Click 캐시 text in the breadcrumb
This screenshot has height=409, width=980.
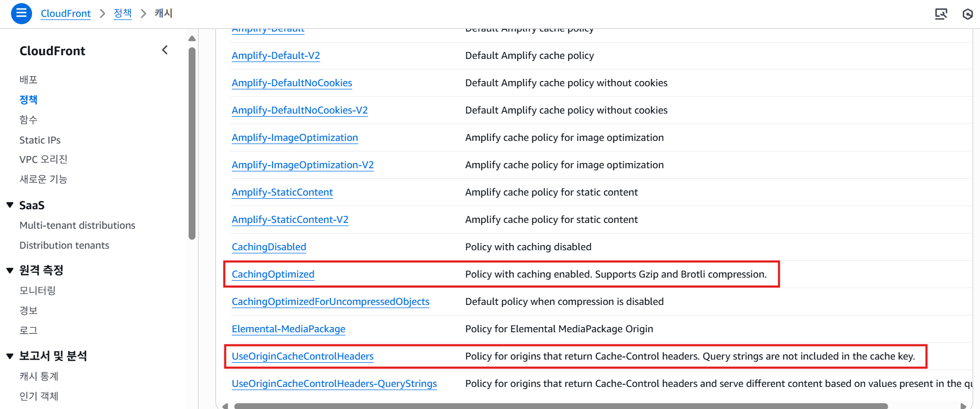163,13
